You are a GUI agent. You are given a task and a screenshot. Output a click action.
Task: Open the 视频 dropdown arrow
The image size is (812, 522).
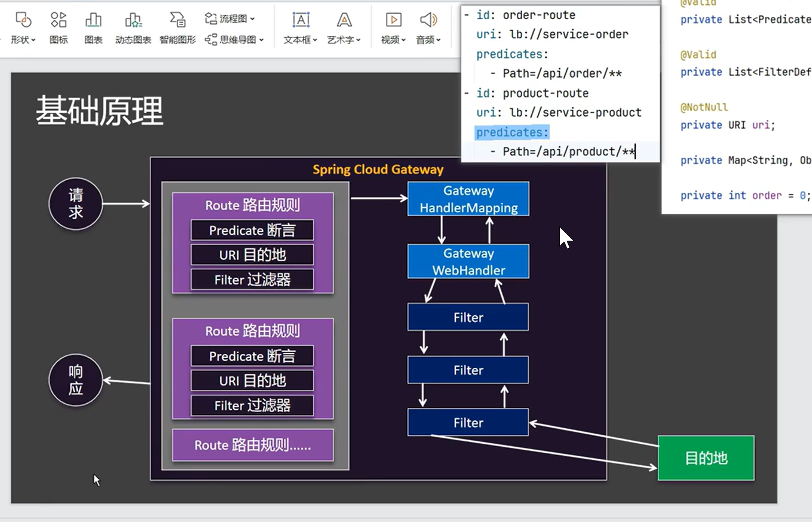403,41
